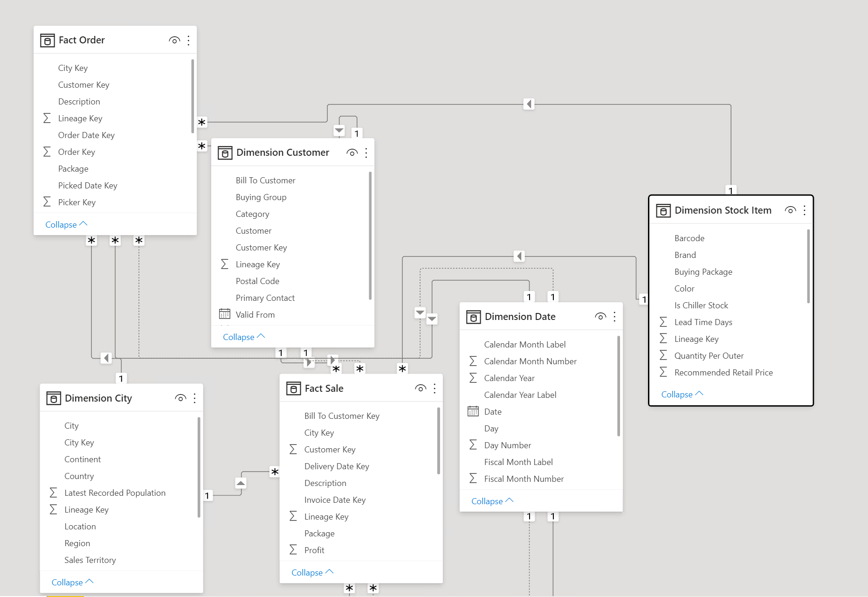Collapse the Fact Order table card
Viewport: 868px width, 597px height.
[66, 224]
